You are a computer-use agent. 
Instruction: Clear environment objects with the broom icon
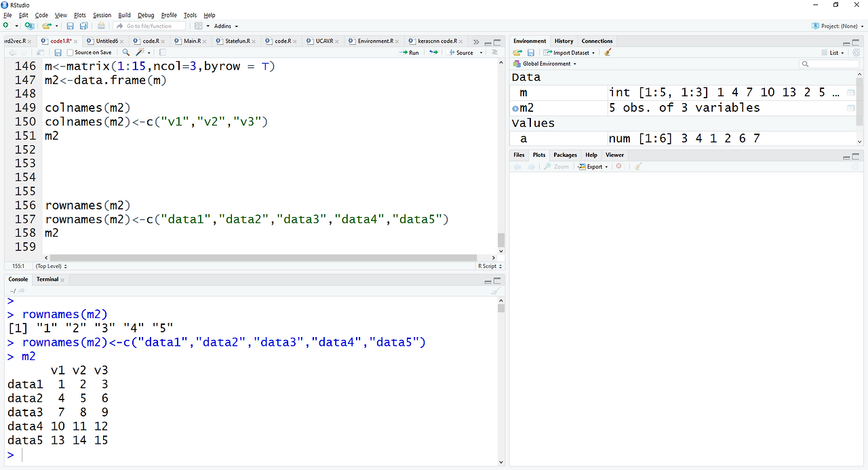[608, 52]
